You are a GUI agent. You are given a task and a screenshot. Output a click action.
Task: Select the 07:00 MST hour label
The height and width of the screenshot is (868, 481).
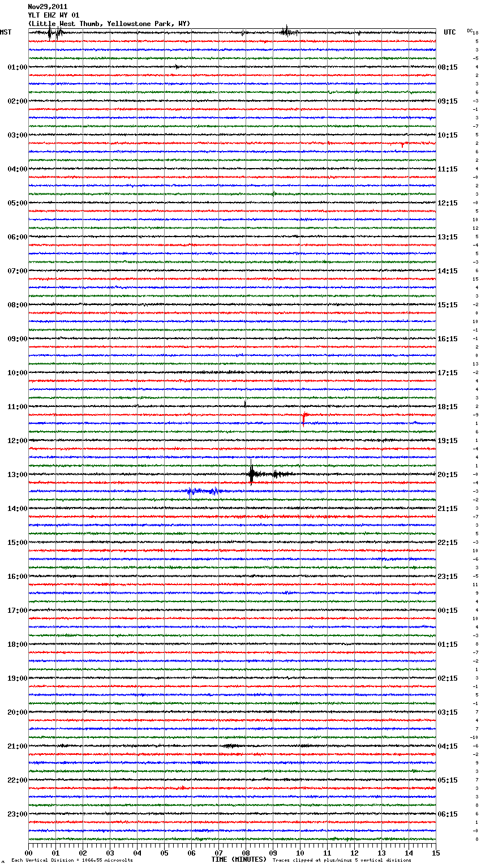coord(18,271)
